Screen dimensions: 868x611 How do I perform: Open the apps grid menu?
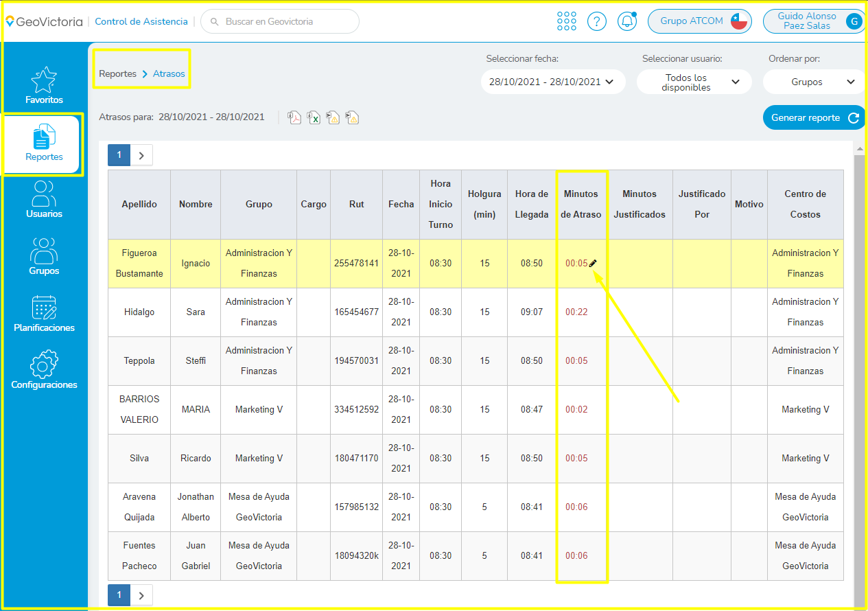point(567,21)
